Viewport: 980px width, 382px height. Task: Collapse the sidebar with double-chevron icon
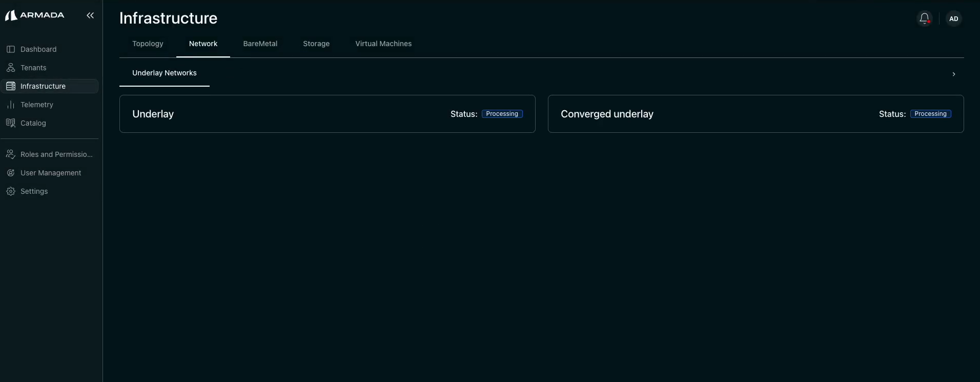coord(90,15)
